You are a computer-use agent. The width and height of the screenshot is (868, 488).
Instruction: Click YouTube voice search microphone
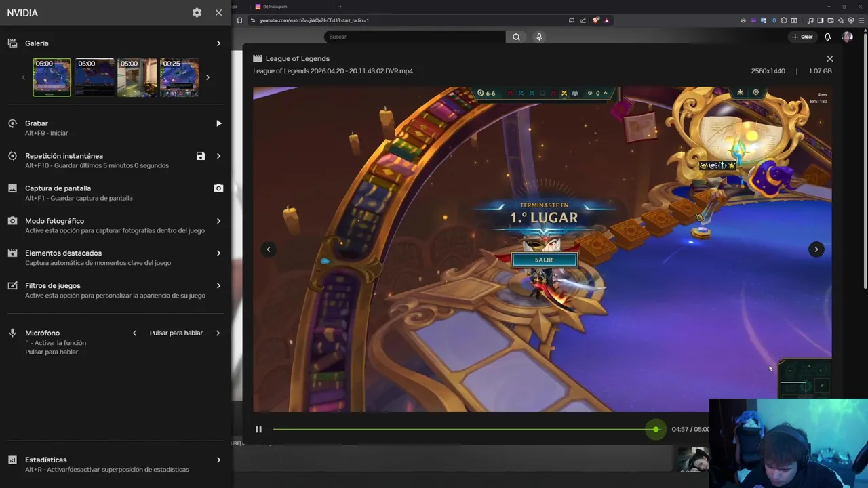pyautogui.click(x=539, y=37)
